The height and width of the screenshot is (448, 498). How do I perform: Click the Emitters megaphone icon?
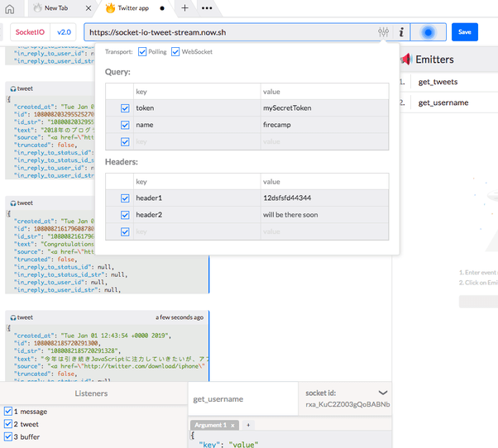[x=406, y=59]
